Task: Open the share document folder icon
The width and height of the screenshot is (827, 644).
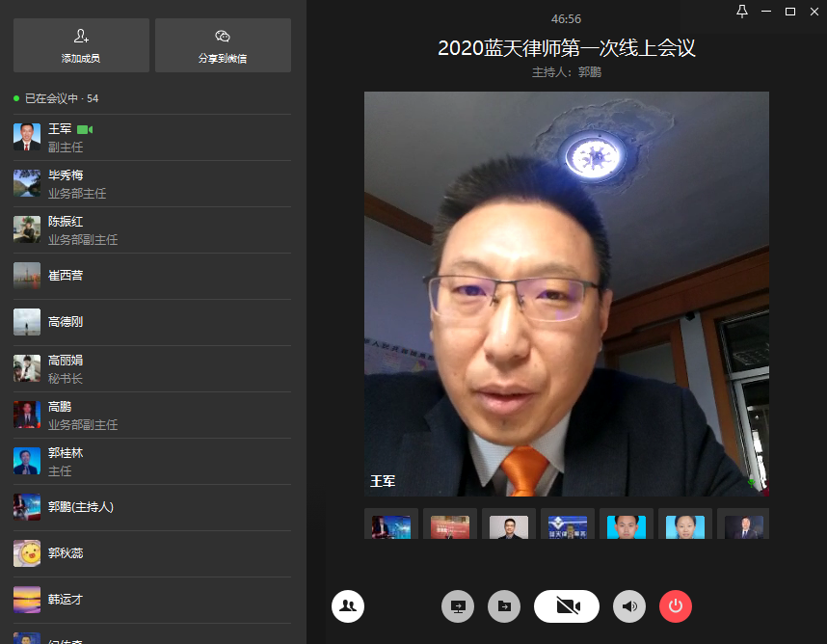Action: coord(504,606)
